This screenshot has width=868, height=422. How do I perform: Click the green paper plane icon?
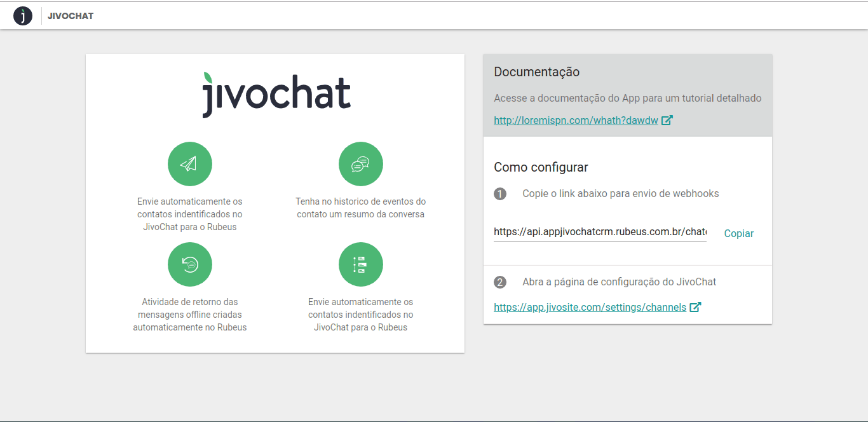coord(189,164)
